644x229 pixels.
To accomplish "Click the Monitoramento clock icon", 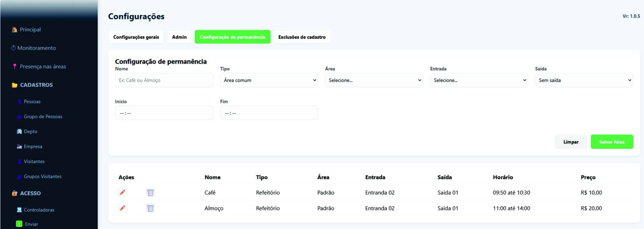I will click(13, 48).
